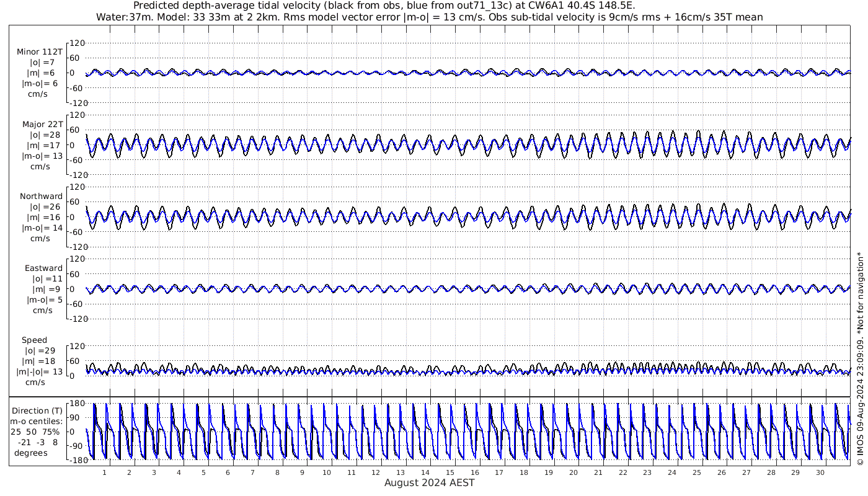Click day "9" on the date axis
Screen dimensions: 868x496
302,472
